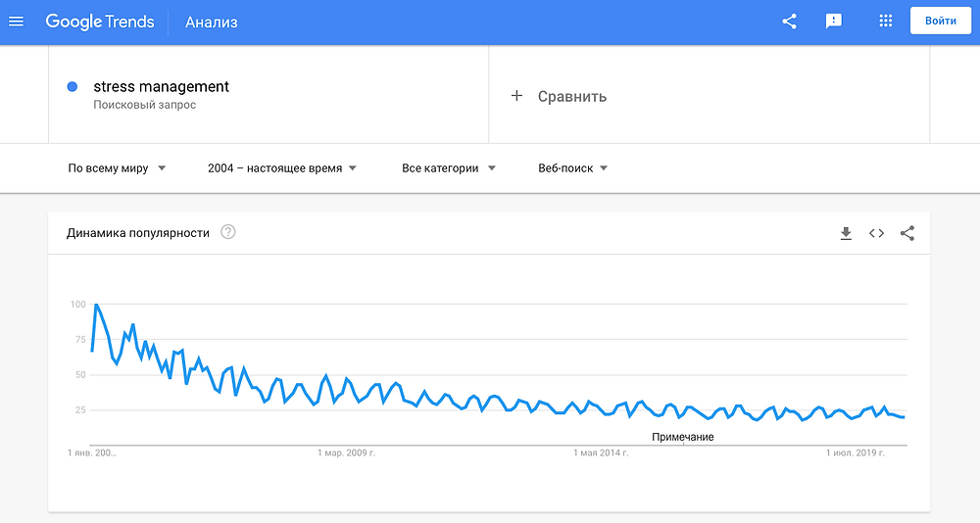Click Сравнить to add a comparison term
This screenshot has height=523, width=980.
tap(572, 96)
